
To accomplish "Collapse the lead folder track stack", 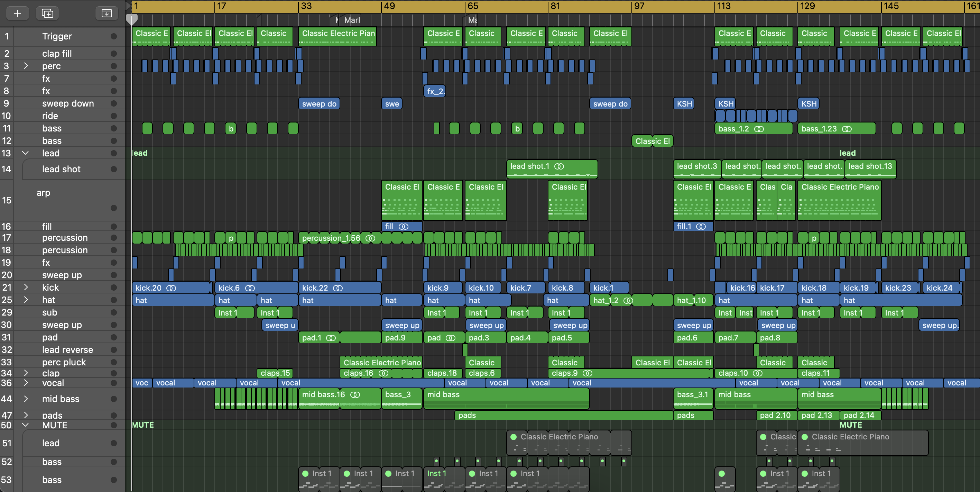I will coord(26,153).
